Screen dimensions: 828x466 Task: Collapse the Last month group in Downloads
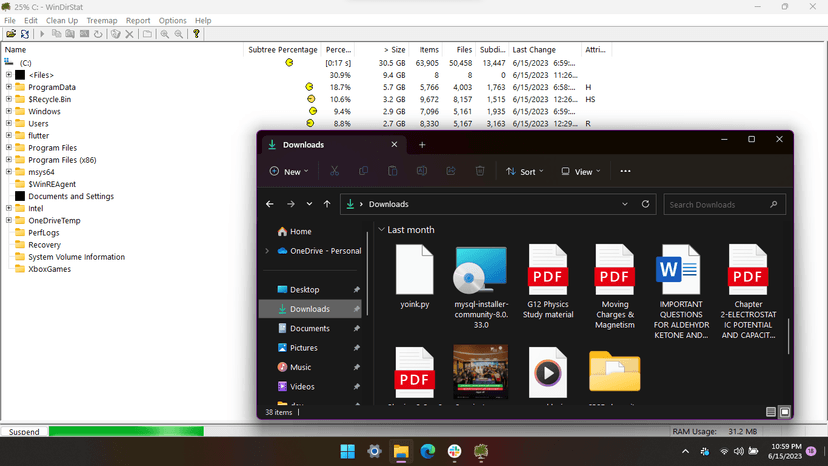pyautogui.click(x=381, y=230)
